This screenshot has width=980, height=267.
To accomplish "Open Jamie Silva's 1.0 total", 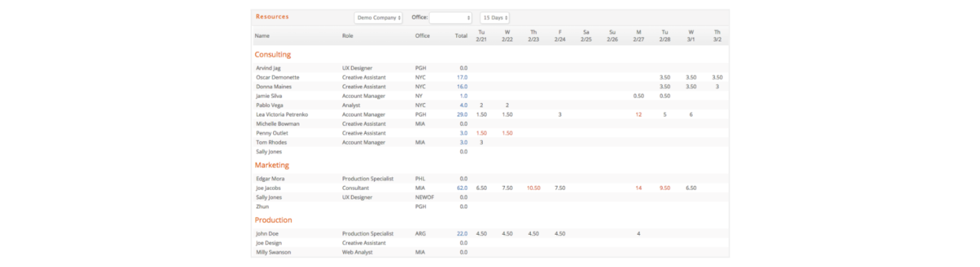I will [x=463, y=96].
